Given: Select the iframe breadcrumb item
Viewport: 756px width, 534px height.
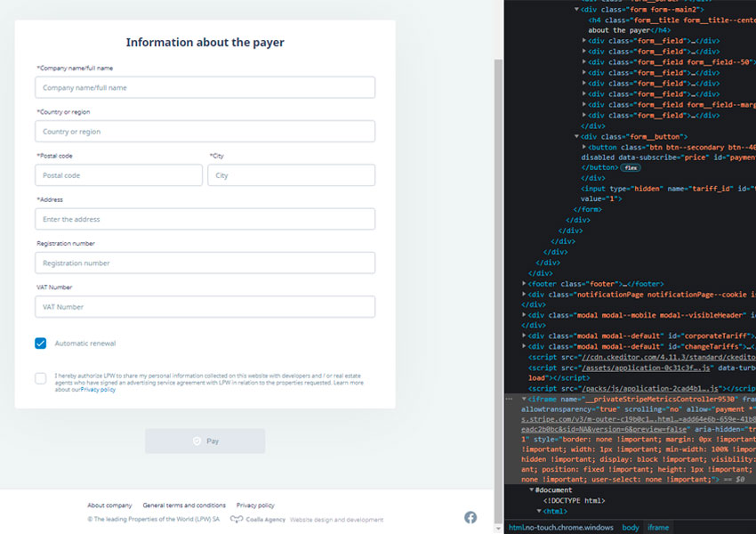Looking at the screenshot, I should pos(658,527).
